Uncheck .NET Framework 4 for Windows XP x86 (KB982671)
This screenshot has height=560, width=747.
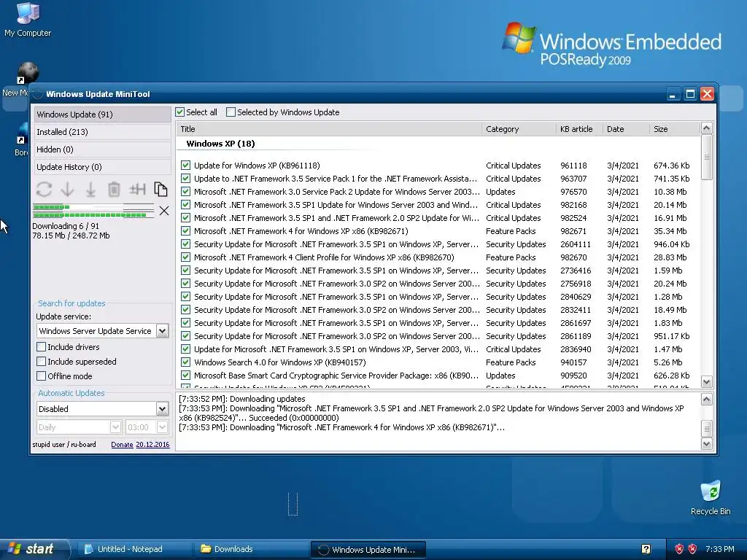[186, 231]
